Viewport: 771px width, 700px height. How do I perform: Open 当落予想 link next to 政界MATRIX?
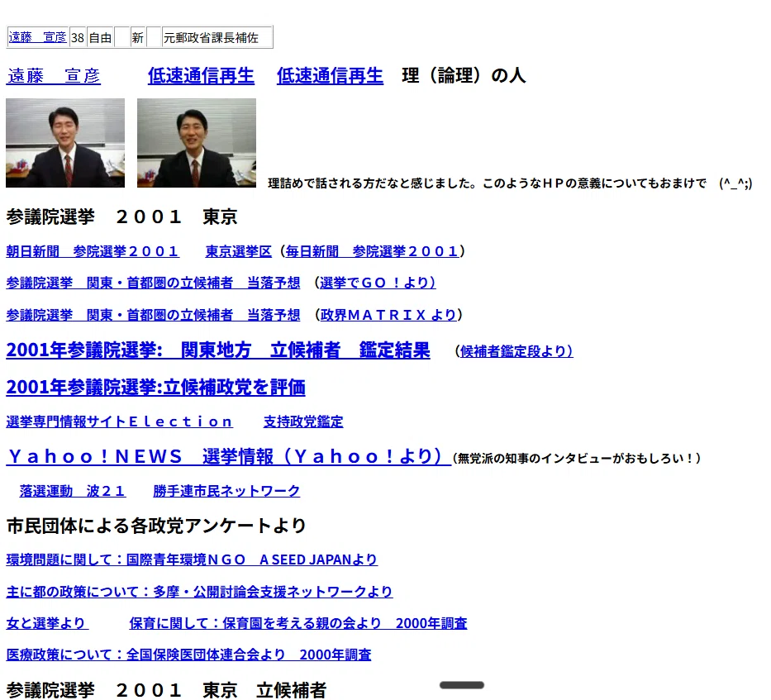tap(153, 315)
